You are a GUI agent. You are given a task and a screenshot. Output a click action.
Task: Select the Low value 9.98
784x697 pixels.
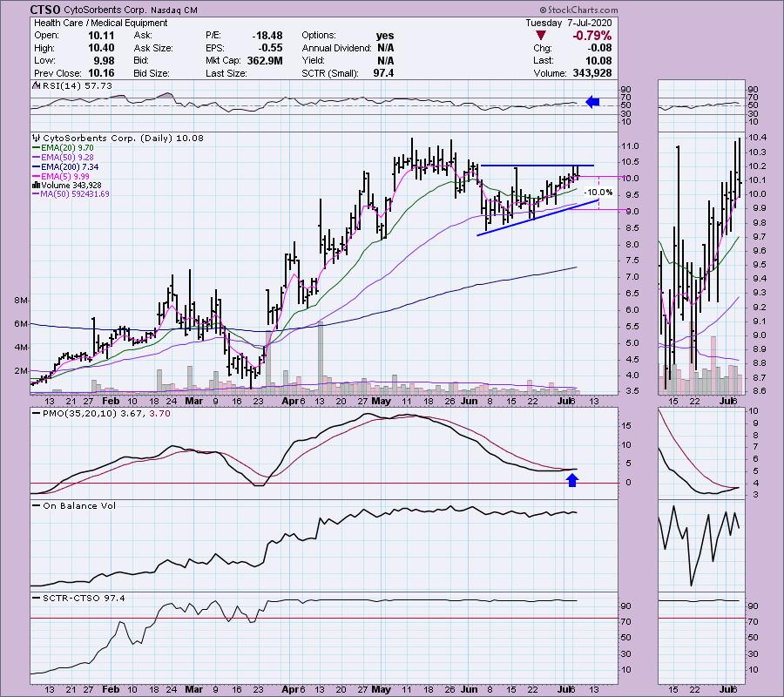(x=104, y=60)
